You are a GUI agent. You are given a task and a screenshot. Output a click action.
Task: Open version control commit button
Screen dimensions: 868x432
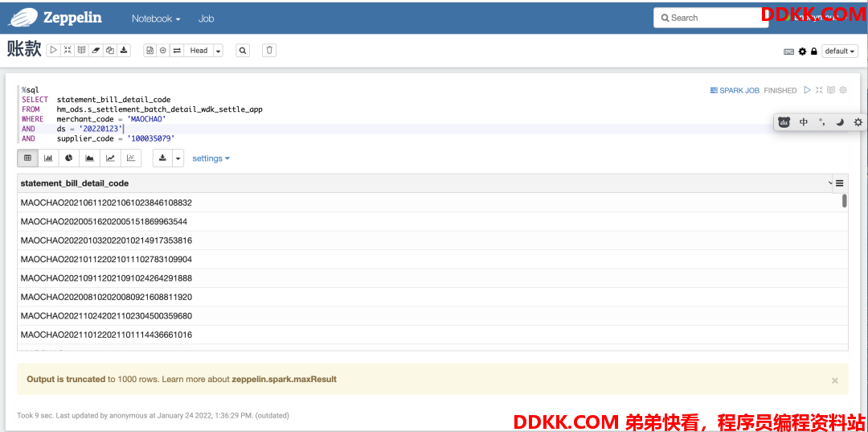150,51
